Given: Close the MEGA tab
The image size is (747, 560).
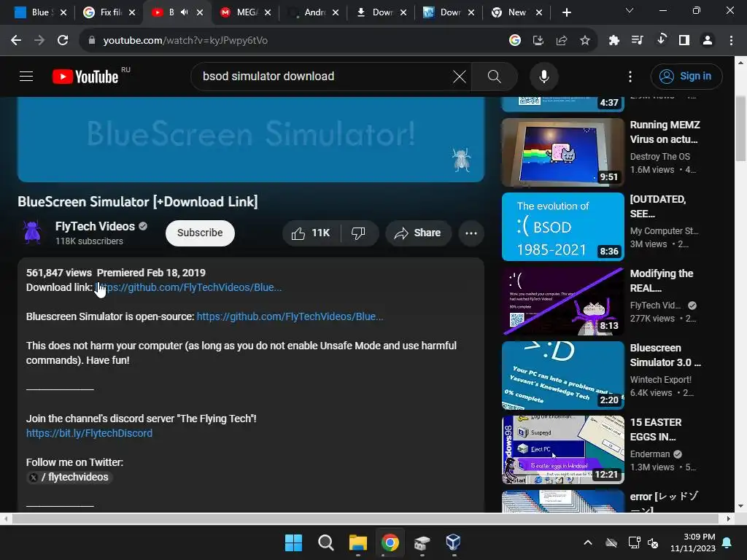Looking at the screenshot, I should 268,12.
